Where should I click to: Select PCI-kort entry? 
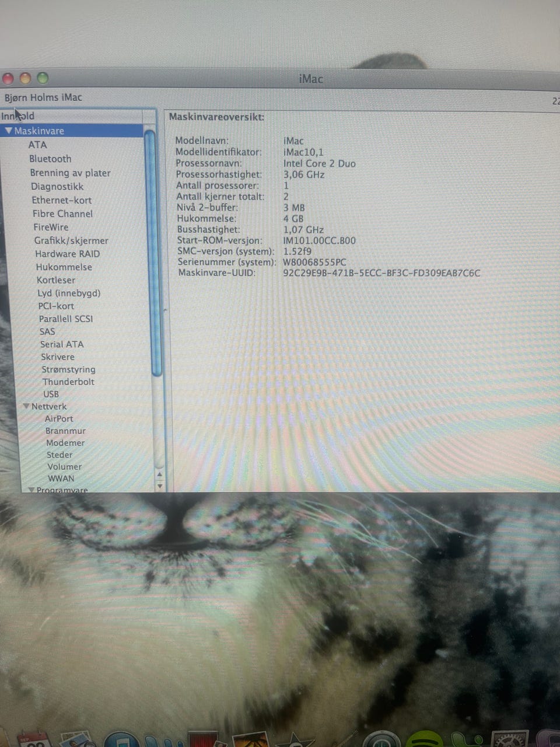coord(56,306)
